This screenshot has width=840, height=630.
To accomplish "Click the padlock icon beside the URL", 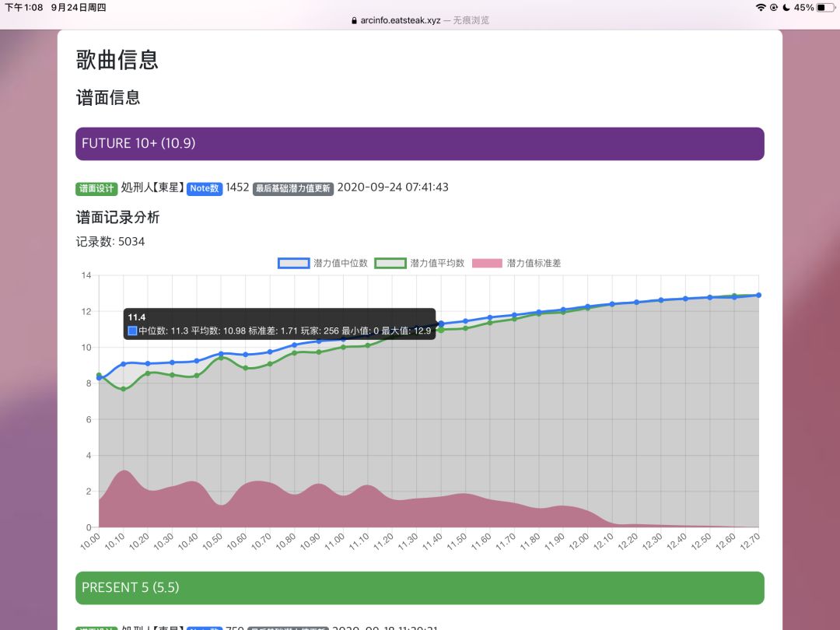I will pos(355,20).
